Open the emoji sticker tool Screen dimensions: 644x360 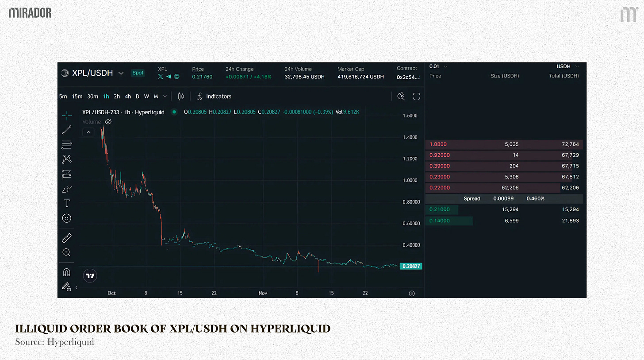[x=67, y=218]
